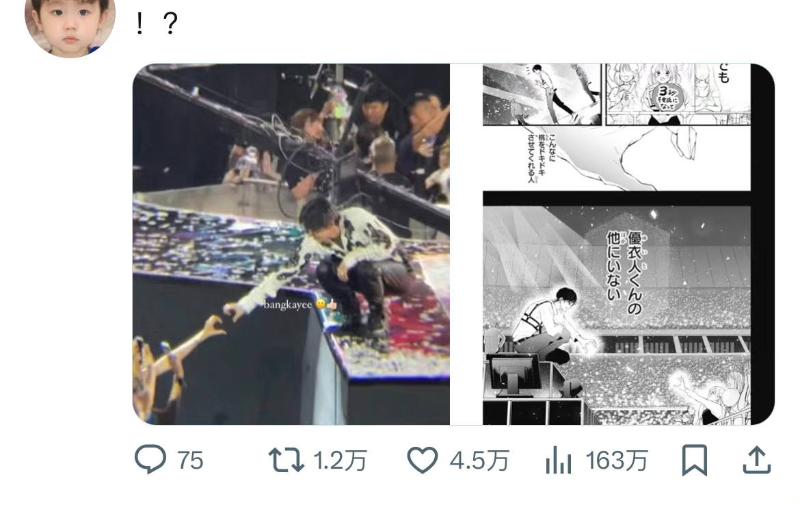Click the reply count 75
Image resolution: width=800 pixels, height=505 pixels.
click(x=190, y=460)
